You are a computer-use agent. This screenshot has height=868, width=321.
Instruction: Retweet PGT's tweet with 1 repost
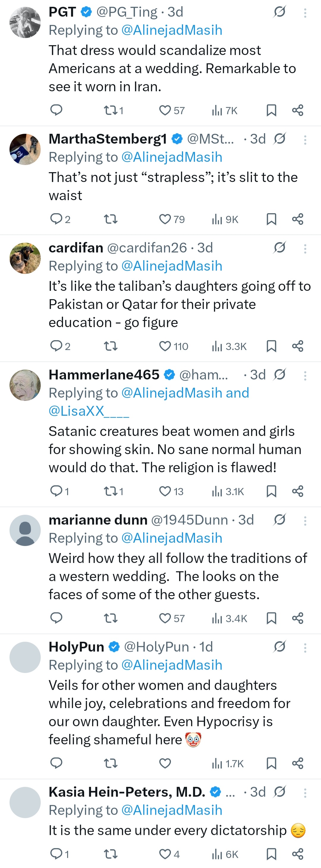click(x=111, y=110)
